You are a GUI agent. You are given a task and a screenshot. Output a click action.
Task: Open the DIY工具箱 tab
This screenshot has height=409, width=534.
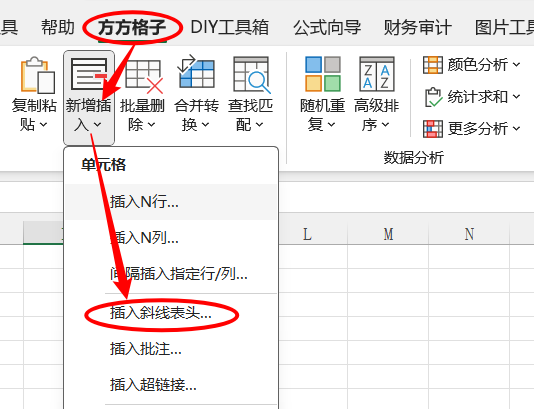tap(230, 27)
